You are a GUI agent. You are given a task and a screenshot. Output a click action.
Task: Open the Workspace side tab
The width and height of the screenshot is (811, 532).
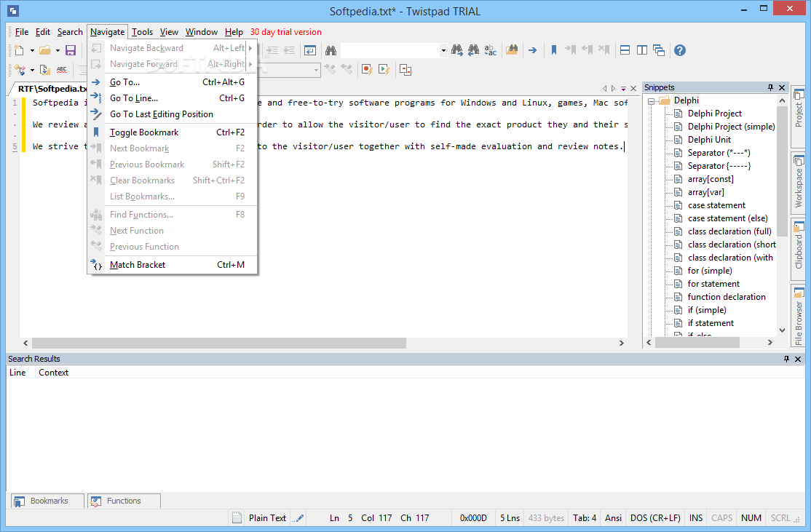click(x=799, y=183)
